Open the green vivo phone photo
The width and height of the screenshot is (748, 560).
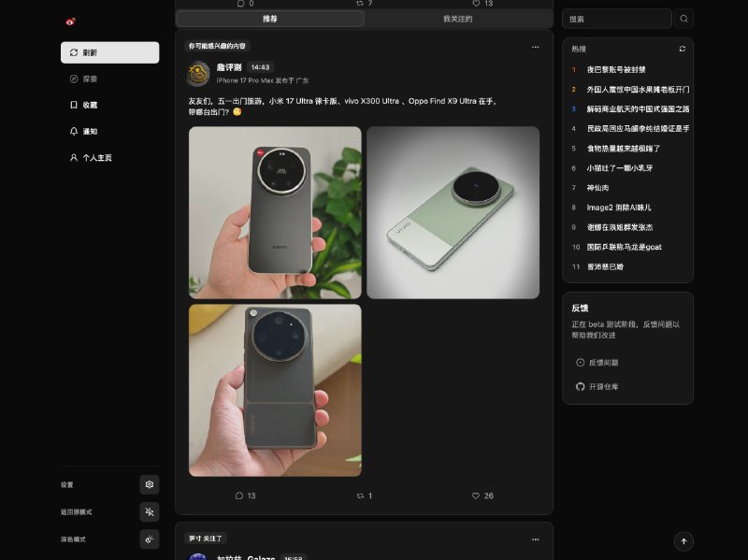(453, 212)
